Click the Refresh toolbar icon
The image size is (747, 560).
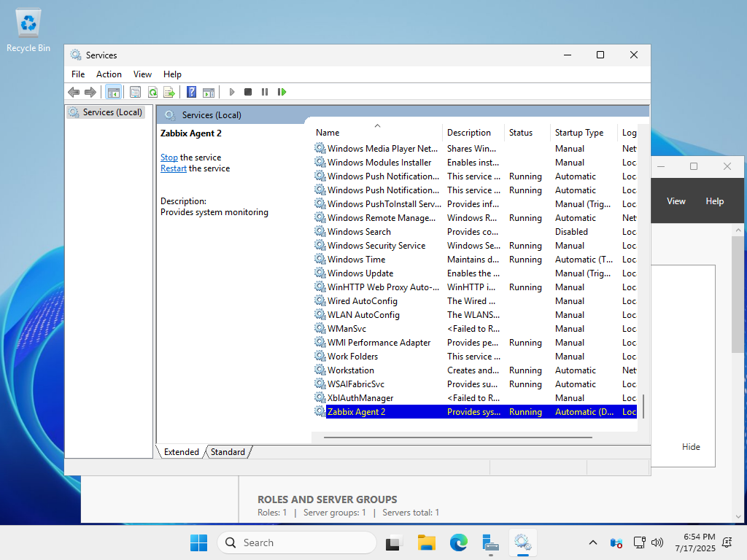pos(152,92)
